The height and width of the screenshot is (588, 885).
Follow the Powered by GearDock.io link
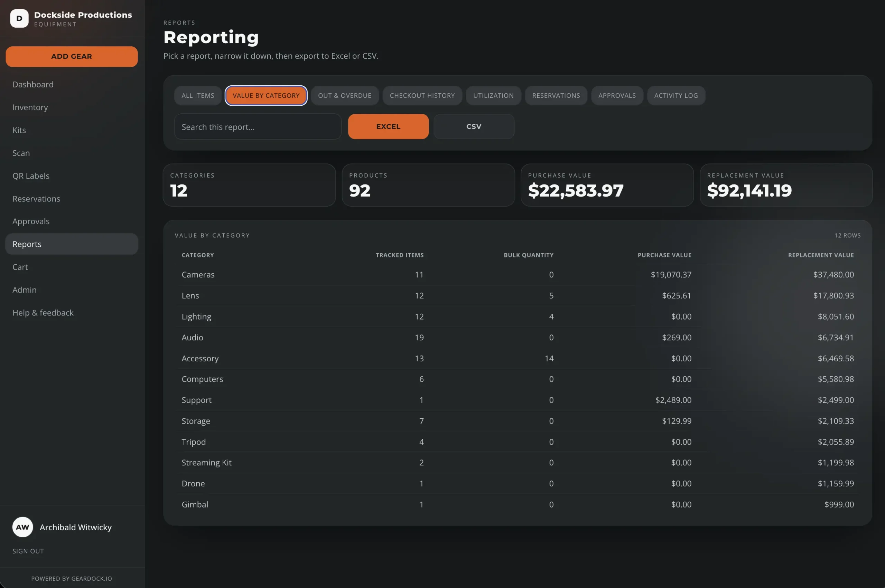coord(72,578)
